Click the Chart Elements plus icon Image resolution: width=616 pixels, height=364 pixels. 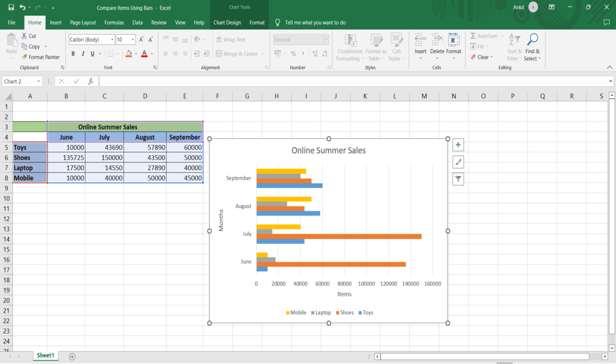(458, 145)
